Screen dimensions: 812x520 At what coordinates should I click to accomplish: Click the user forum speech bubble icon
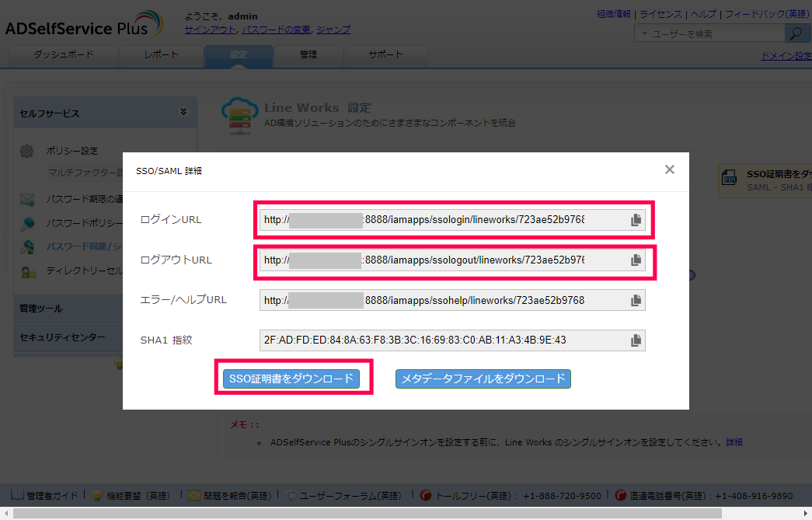point(291,496)
